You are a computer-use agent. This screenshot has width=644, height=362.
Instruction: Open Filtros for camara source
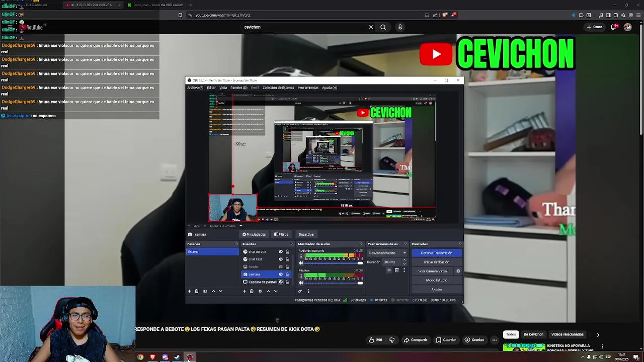(281, 234)
